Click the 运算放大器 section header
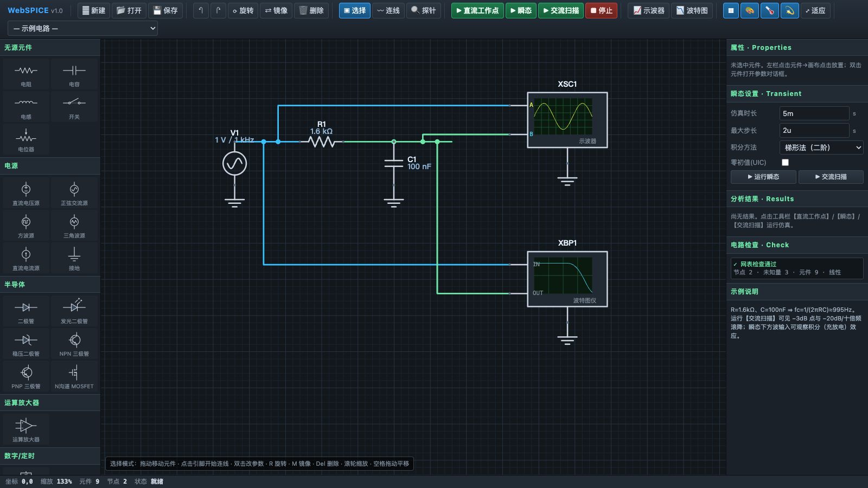This screenshot has width=868, height=488. coord(50,402)
